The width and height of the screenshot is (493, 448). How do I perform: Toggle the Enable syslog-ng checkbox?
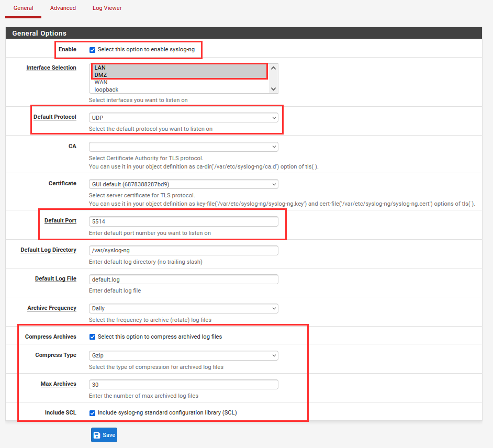pyautogui.click(x=93, y=50)
